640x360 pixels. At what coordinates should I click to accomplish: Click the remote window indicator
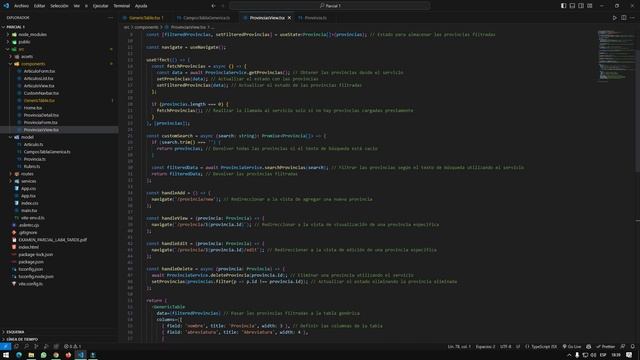(5, 347)
